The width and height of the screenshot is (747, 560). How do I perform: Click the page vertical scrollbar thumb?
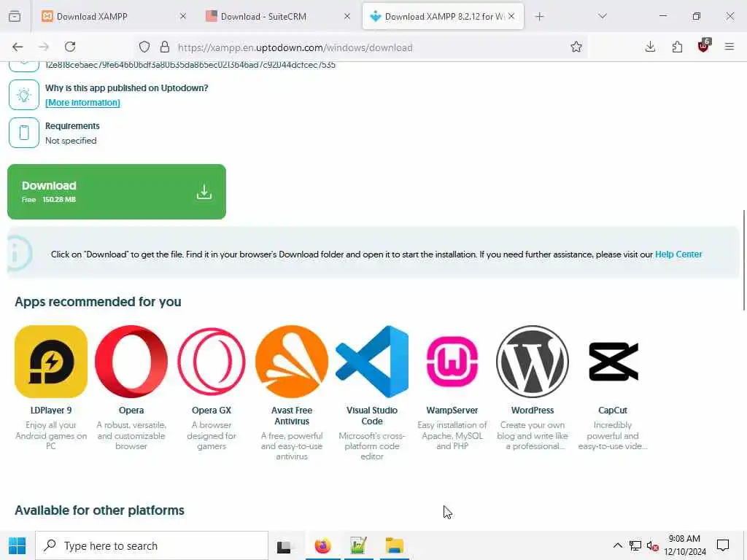pos(743,260)
